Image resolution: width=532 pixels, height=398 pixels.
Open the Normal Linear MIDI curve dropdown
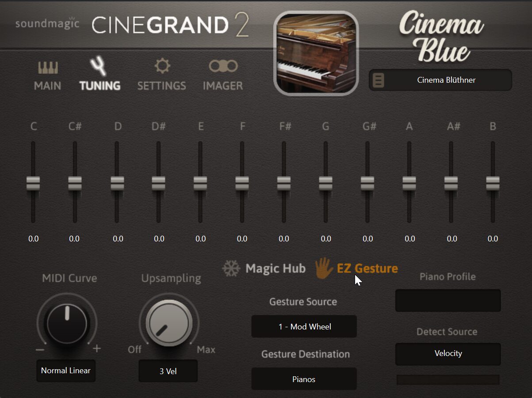[66, 371]
